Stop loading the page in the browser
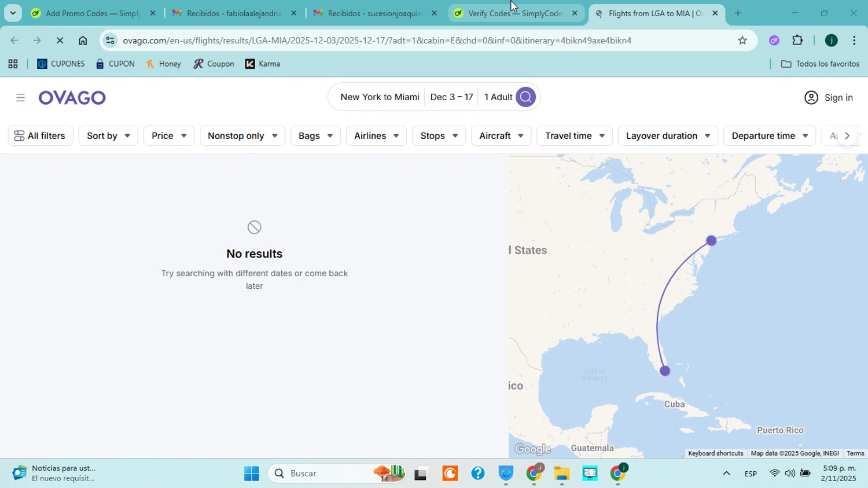 coord(60,41)
